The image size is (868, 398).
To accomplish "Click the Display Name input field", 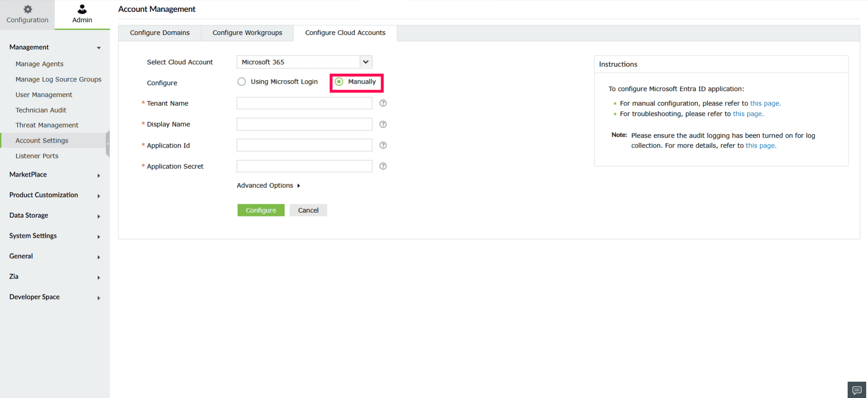I will [304, 124].
